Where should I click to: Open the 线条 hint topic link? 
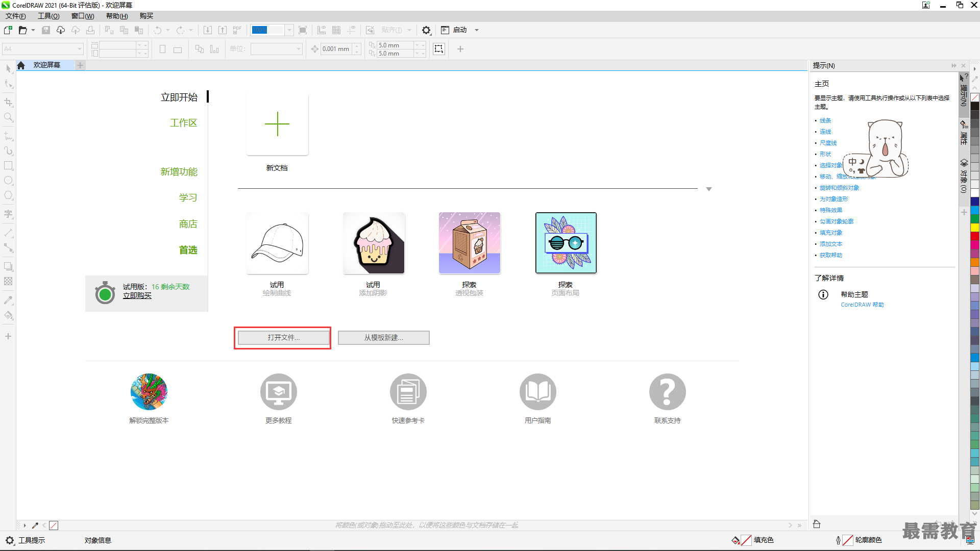[x=825, y=121]
